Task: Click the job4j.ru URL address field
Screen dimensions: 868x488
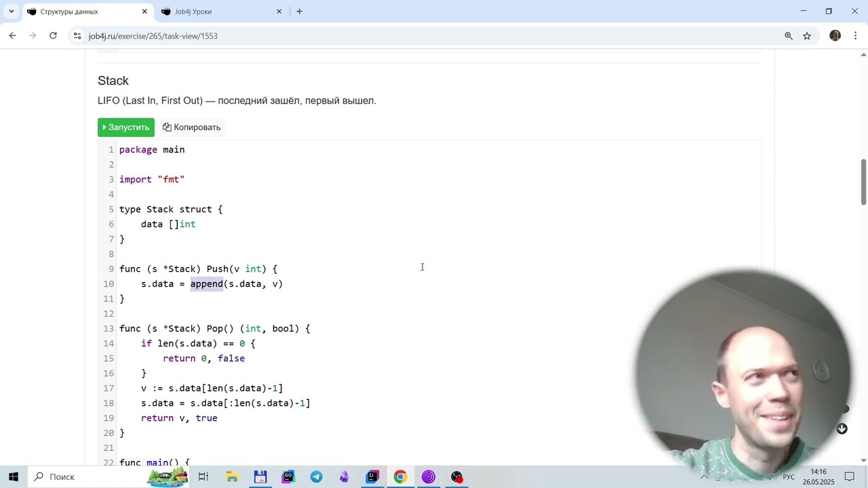Action: 153,36
